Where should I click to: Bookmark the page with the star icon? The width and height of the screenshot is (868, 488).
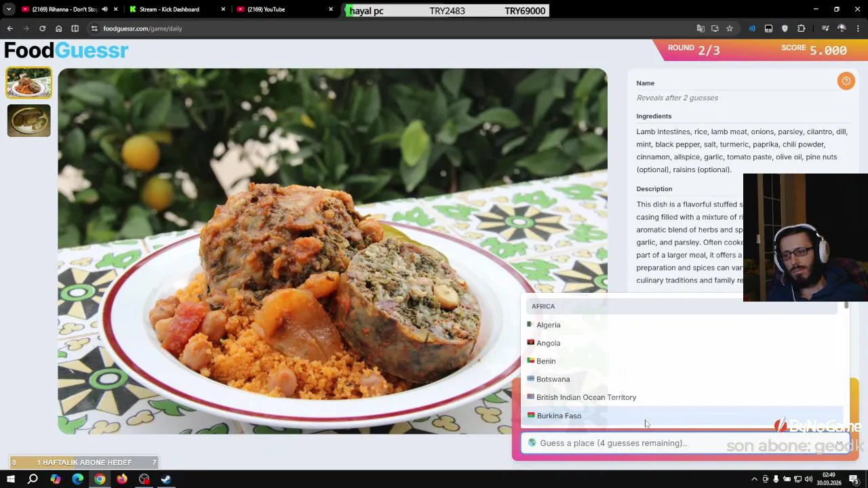[x=730, y=28]
